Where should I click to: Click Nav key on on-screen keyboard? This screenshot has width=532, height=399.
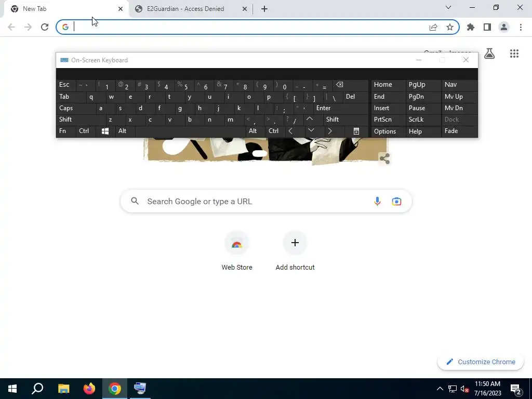[x=459, y=85]
